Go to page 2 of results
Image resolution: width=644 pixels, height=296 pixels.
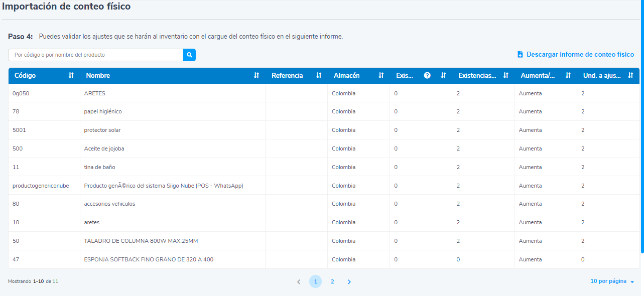(332, 282)
